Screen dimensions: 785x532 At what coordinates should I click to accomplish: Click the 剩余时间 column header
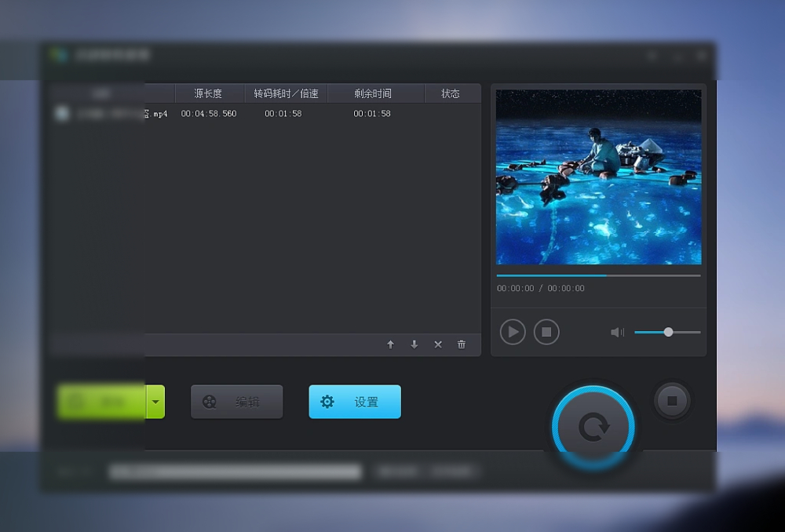375,93
